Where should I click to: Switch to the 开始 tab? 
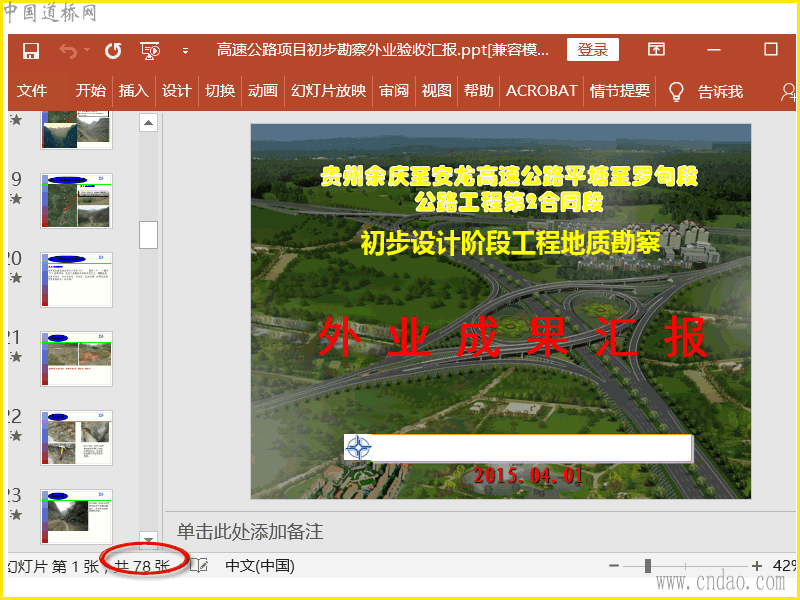tap(90, 91)
